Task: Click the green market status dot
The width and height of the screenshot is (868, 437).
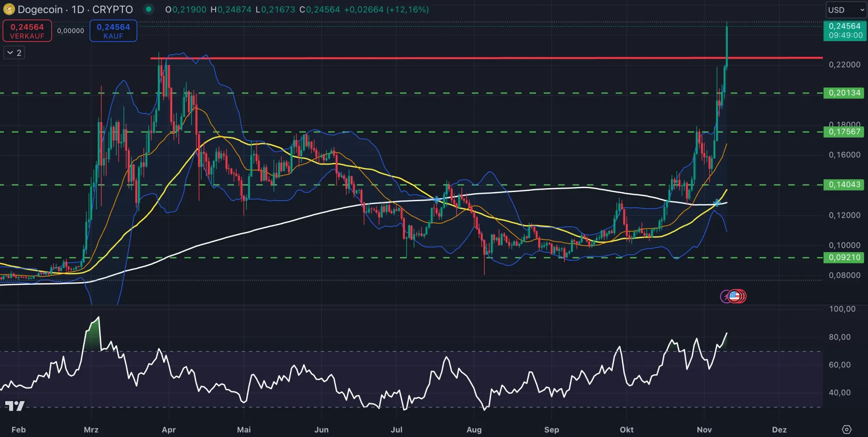Action: coord(149,9)
